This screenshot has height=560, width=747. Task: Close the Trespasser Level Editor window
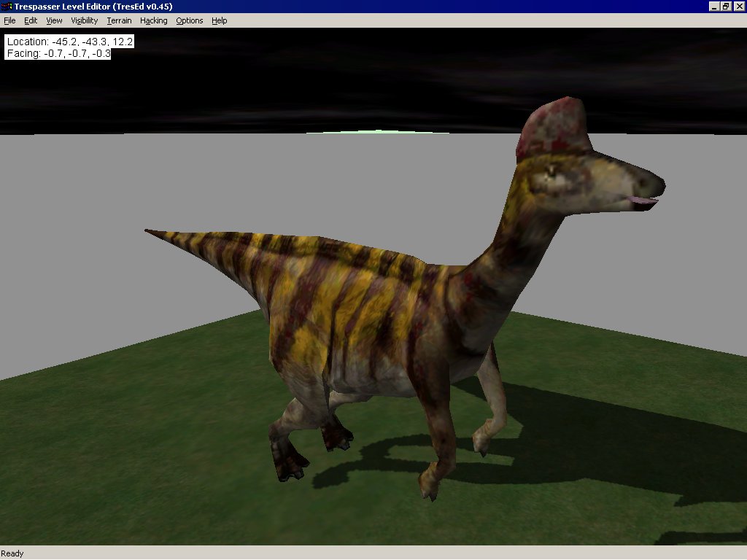pyautogui.click(x=739, y=6)
